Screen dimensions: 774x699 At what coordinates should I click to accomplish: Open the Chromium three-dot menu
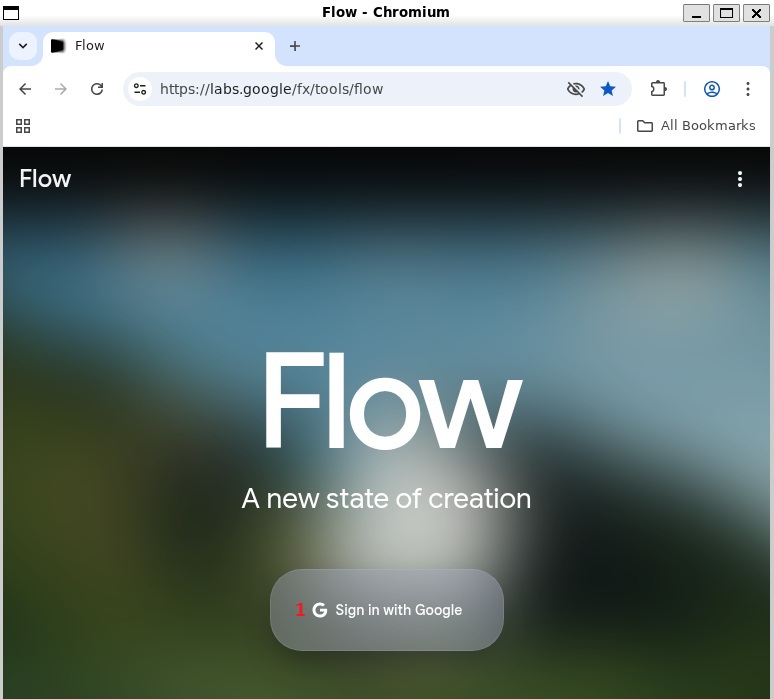(x=748, y=89)
